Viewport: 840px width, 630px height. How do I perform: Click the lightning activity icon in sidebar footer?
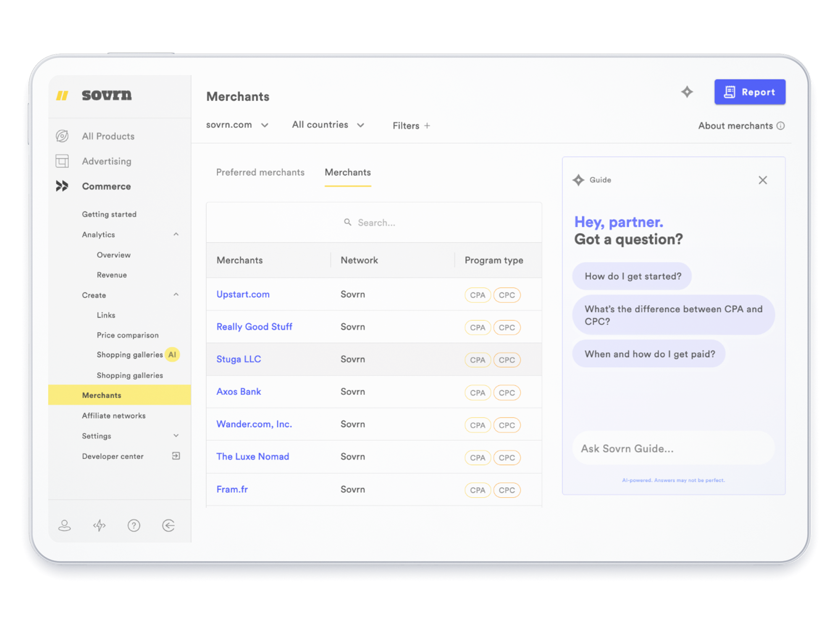point(99,525)
